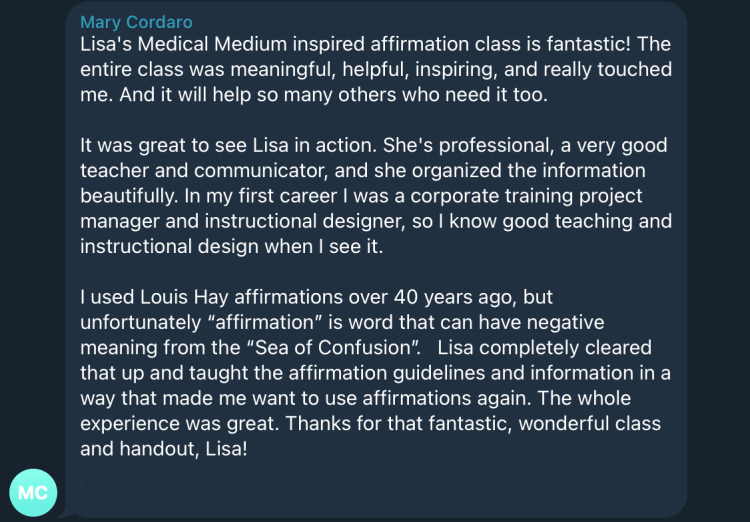Click the MC avatar circle
750x522 pixels.
pos(34,491)
